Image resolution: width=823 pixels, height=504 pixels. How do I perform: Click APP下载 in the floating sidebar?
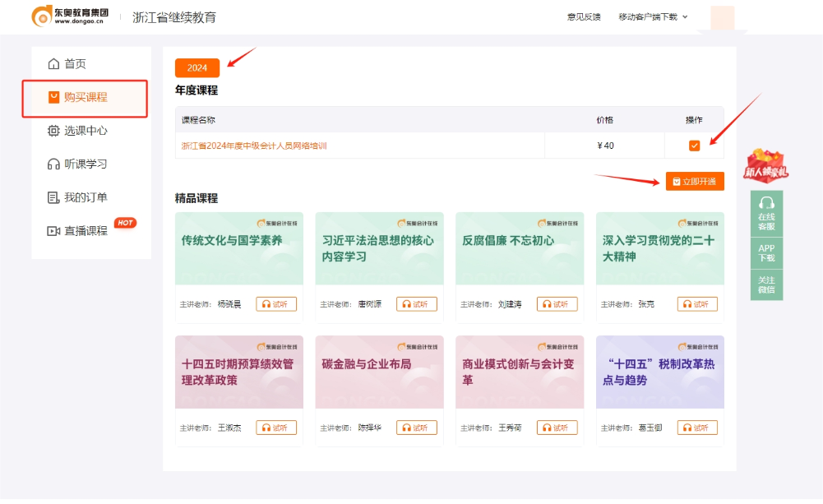point(766,252)
